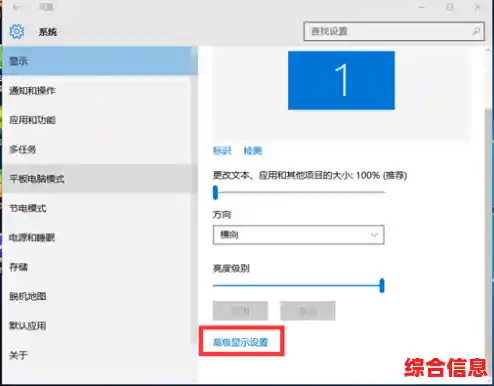Open 高级显示设置 advanced display link
Viewport: 494px width, 386px height.
tap(240, 342)
